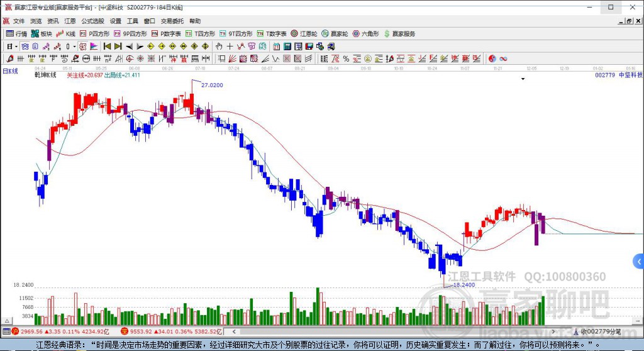Expand the 日 period dropdown arrow
The width and height of the screenshot is (644, 351).
point(16,47)
